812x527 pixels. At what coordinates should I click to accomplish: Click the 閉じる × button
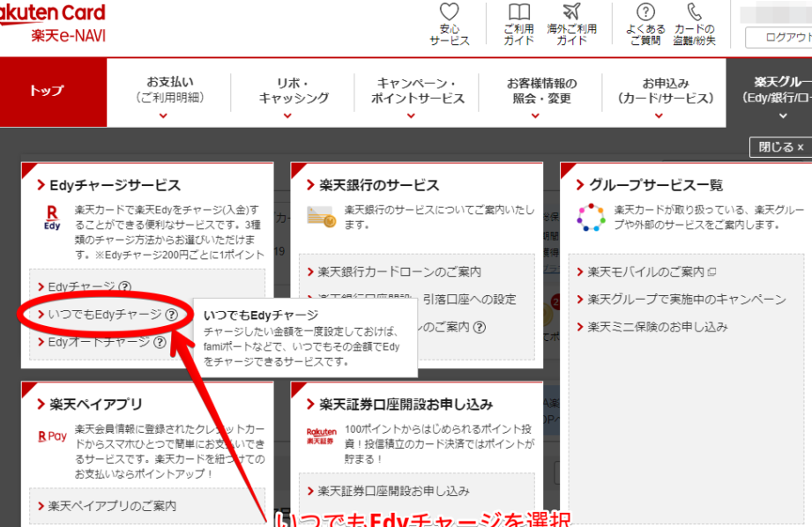[x=780, y=147]
